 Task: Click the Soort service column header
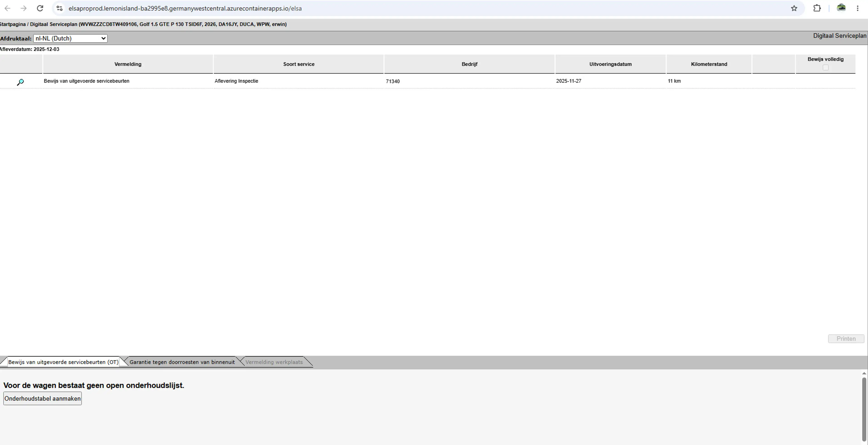(299, 64)
